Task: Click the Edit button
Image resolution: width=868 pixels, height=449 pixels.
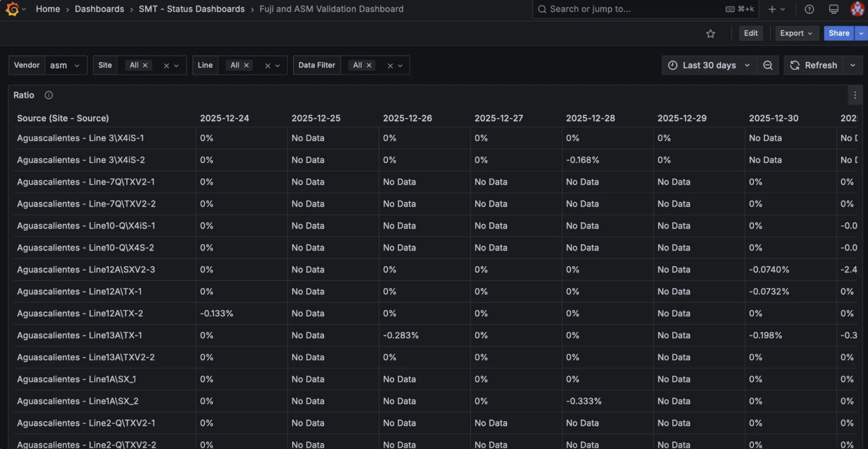Action: [750, 33]
